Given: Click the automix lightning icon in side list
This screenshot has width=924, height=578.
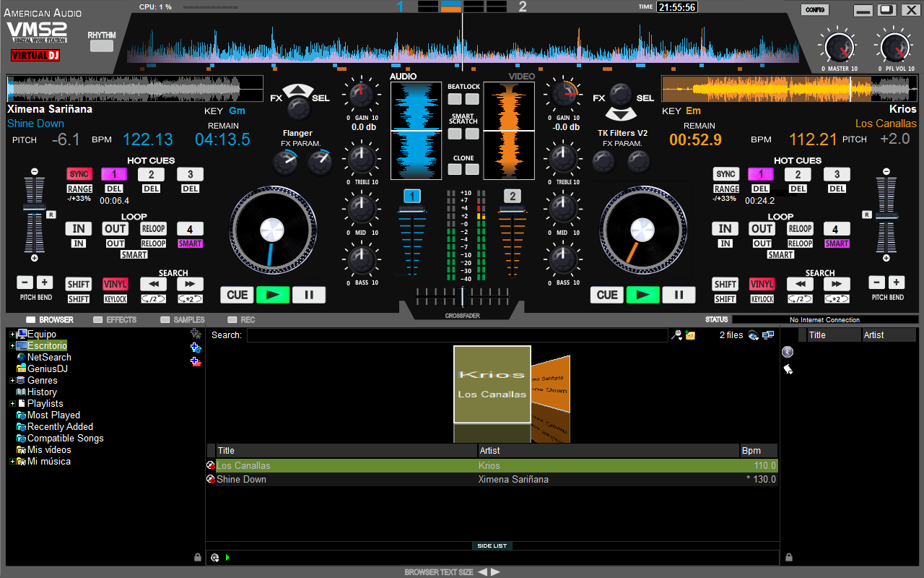Looking at the screenshot, I should coord(788,352).
